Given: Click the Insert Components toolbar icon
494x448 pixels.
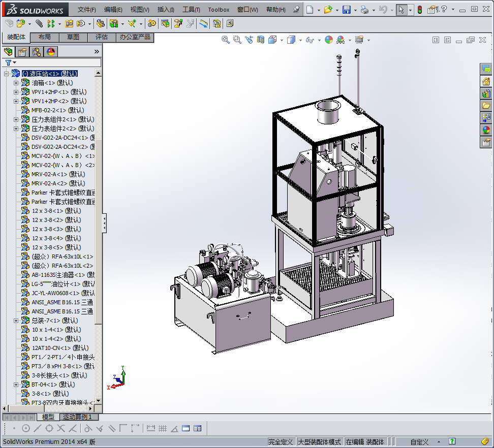Looking at the screenshot, I should [21, 23].
